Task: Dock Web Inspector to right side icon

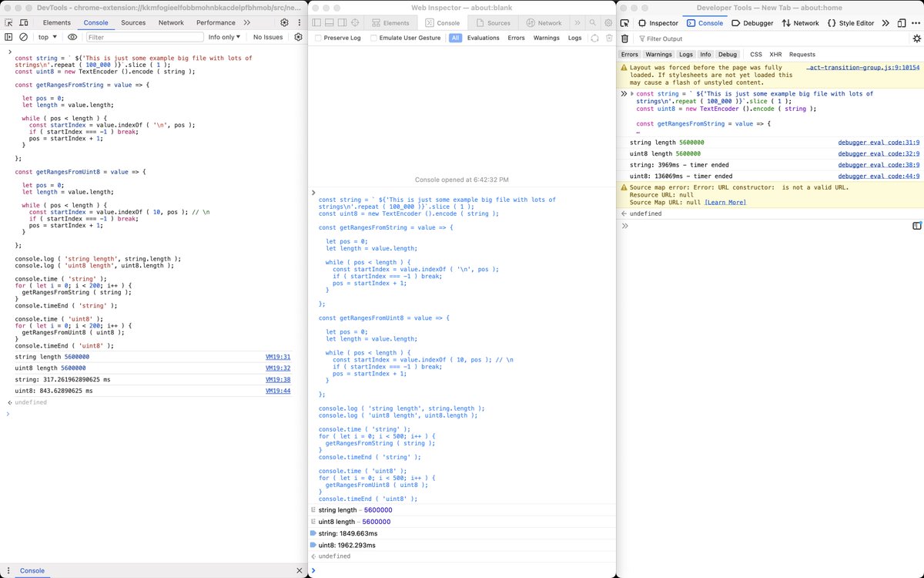Action: [343, 23]
